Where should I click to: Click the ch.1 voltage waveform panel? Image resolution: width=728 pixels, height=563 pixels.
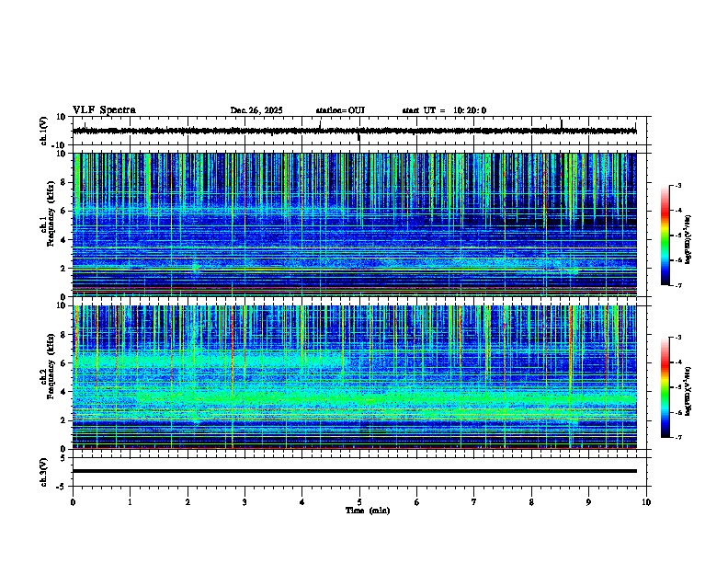[x=359, y=131]
